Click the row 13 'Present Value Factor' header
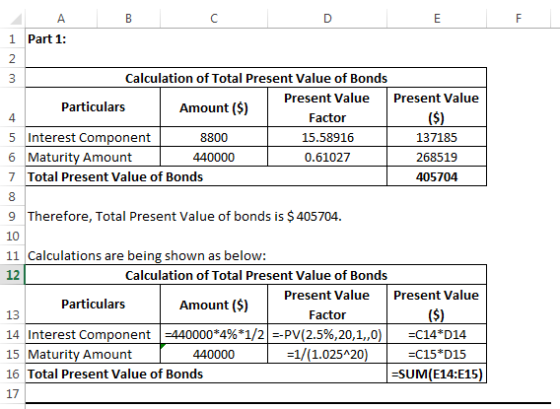 click(327, 304)
